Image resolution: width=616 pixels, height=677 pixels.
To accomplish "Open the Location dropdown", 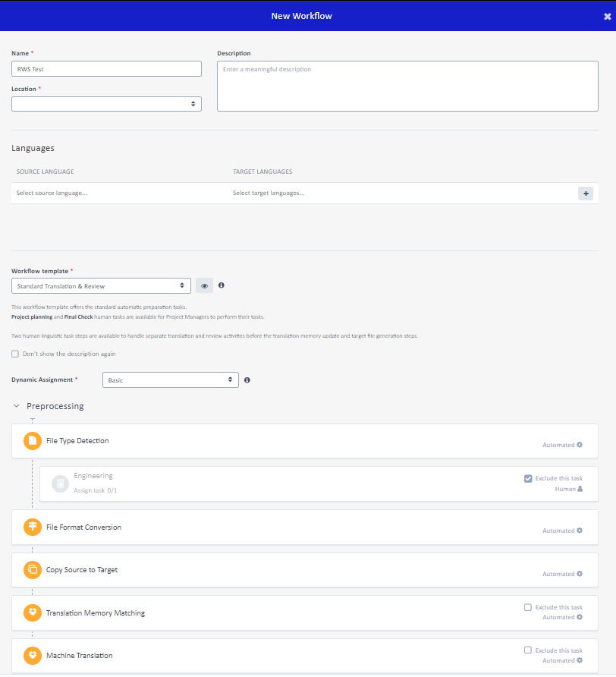I will [x=106, y=104].
